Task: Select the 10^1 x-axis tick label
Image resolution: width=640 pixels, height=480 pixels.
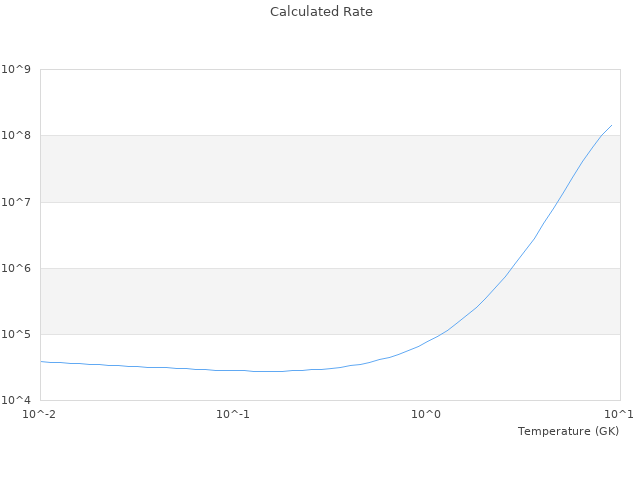Action: (x=619, y=414)
